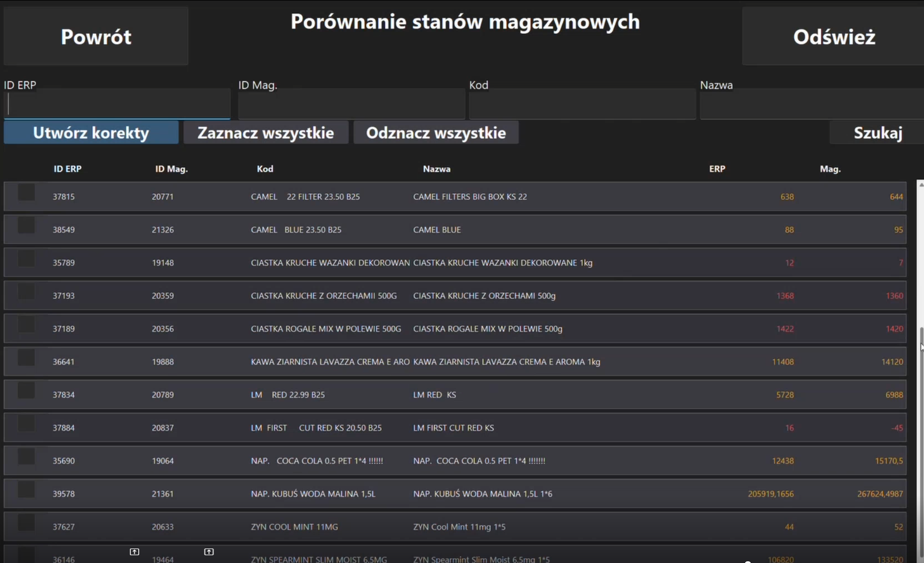This screenshot has height=563, width=924.
Task: Click the ERP column header
Action: (x=717, y=169)
